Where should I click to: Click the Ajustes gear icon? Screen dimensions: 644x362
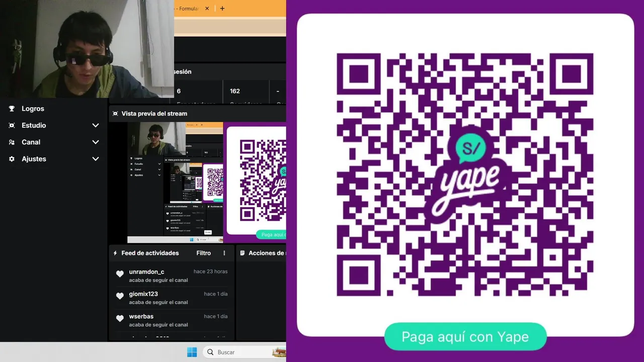coord(12,159)
